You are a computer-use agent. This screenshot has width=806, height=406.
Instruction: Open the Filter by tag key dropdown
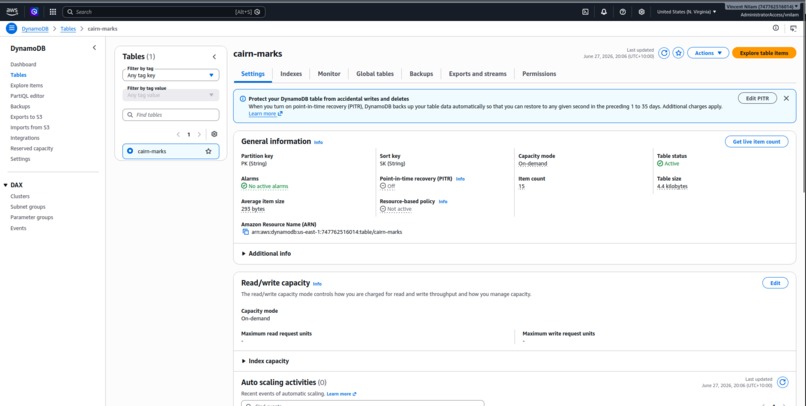pos(171,75)
